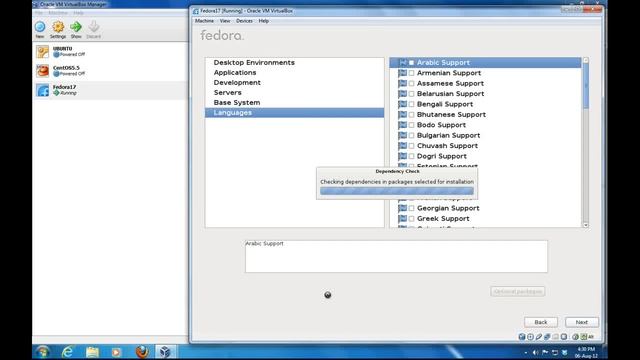This screenshot has width=640, height=360.
Task: Tick the Bhutanese Support checkbox
Action: pyautogui.click(x=411, y=115)
